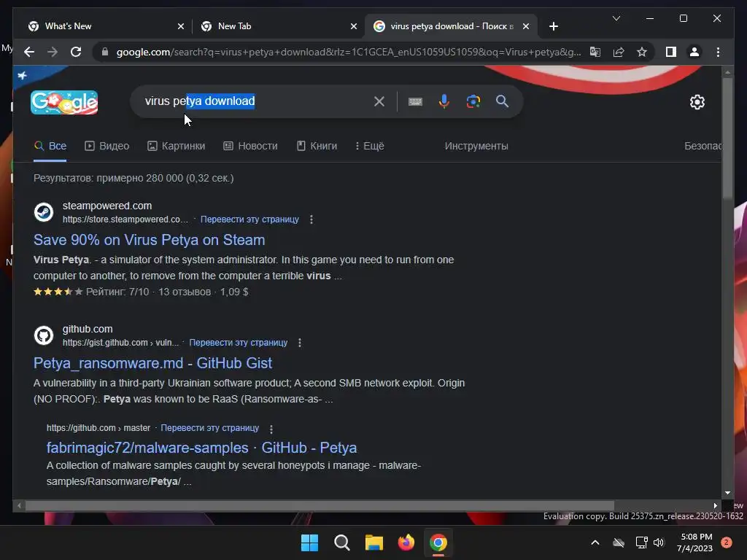
Task: Expand Ещё more search categories
Action: (x=370, y=146)
